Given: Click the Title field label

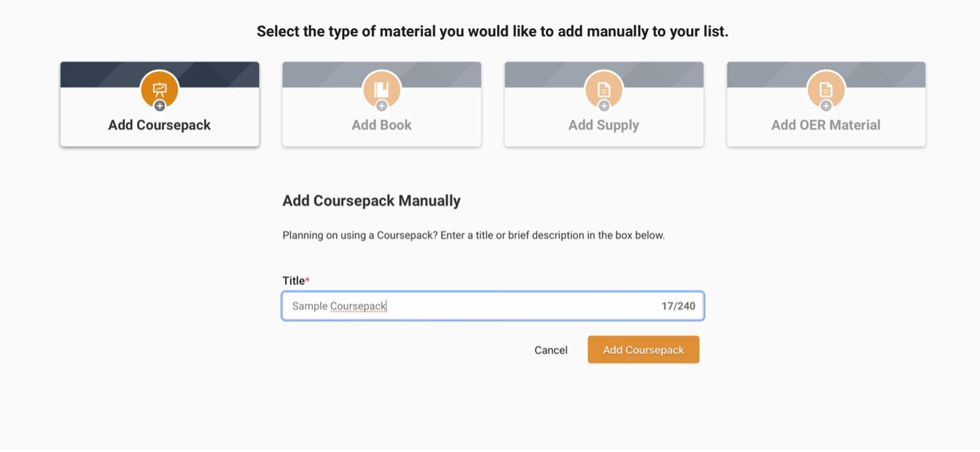Looking at the screenshot, I should coord(293,281).
